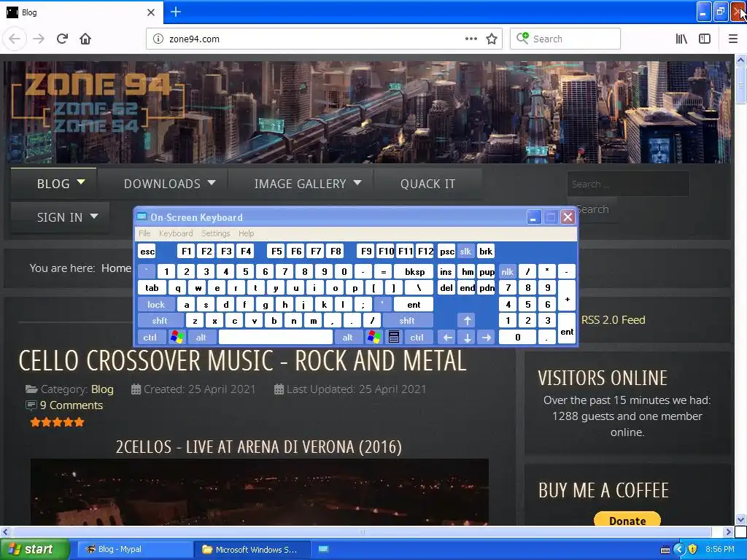Click the security shield tray icon
The image size is (747, 560).
click(693, 549)
